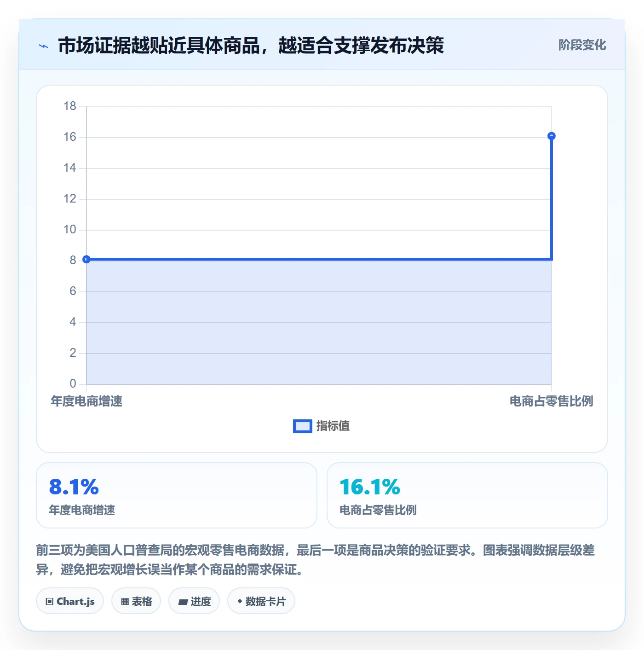Image resolution: width=644 pixels, height=650 pixels.
Task: Click the y-axis tick label 14
Action: pyautogui.click(x=70, y=168)
